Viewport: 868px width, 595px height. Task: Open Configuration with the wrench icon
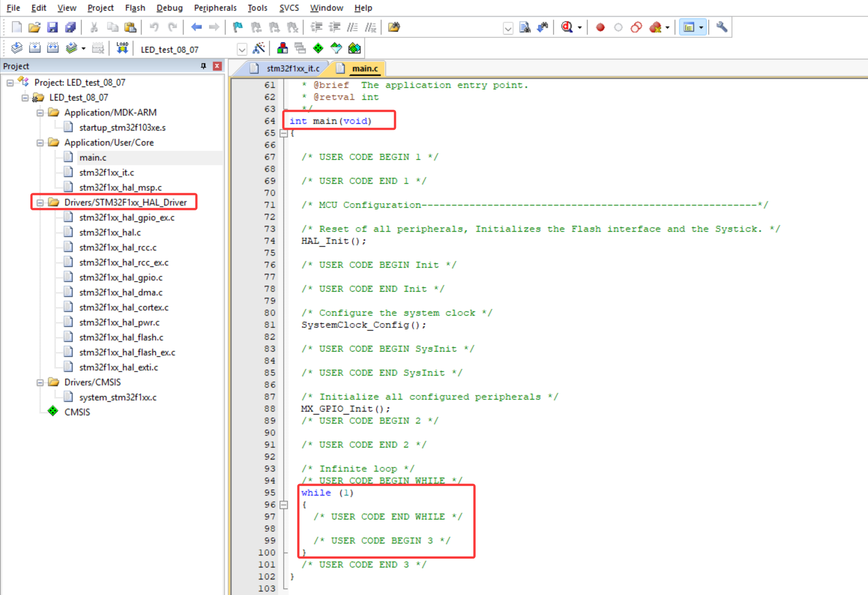722,27
